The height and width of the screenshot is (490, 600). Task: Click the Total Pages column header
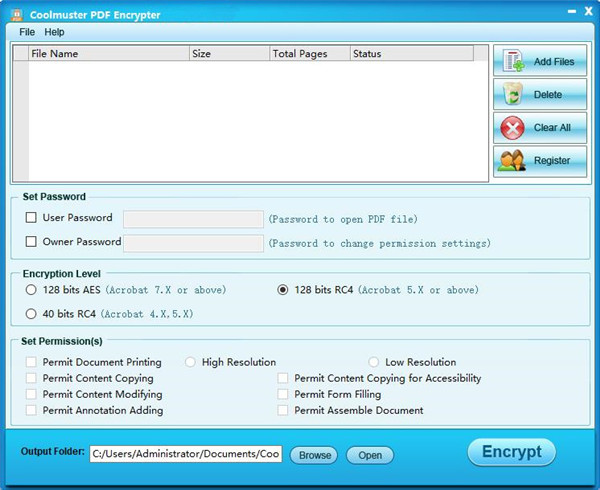(x=309, y=54)
